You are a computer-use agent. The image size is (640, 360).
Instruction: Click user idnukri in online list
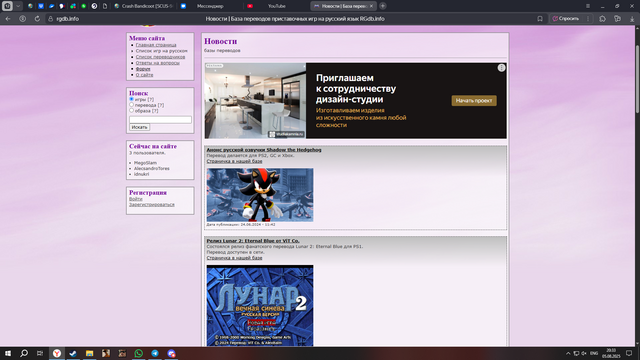point(141,174)
